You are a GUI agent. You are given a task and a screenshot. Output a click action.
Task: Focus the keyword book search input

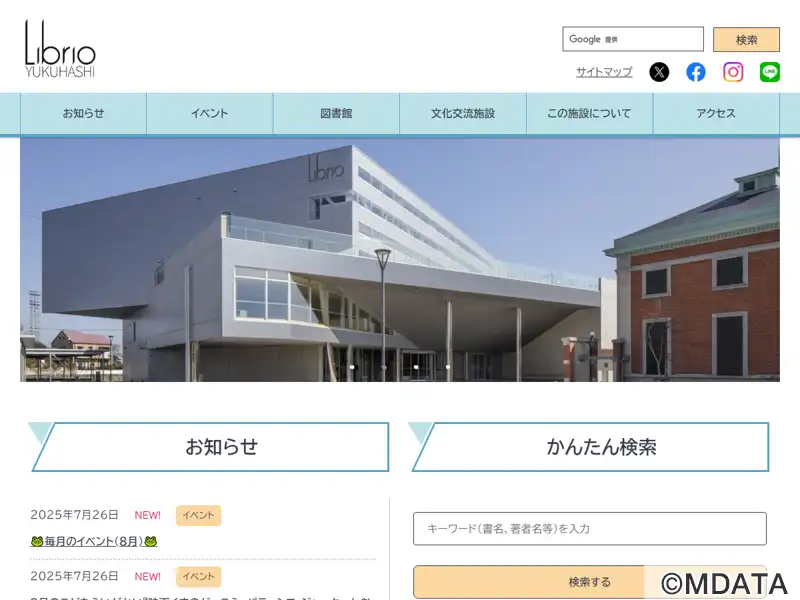[589, 529]
